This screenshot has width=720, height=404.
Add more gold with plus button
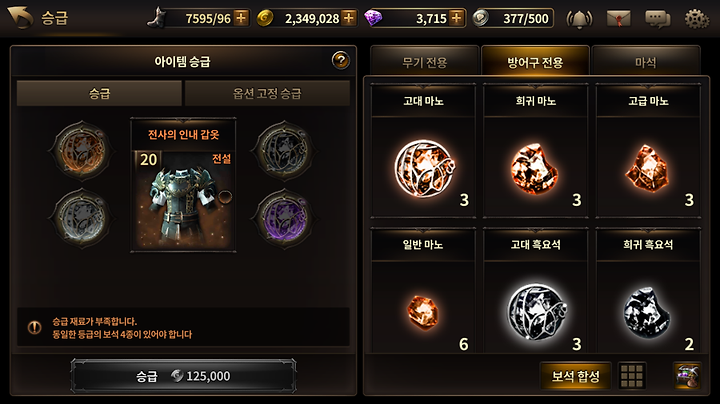349,18
